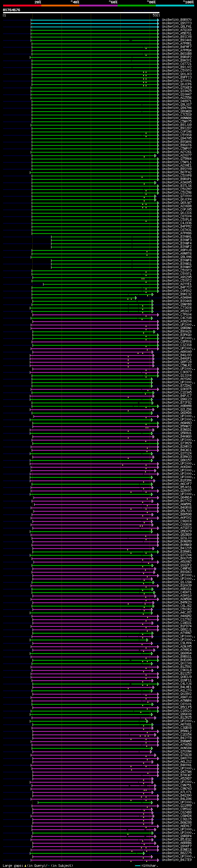Select hit label UniRef100_Q8GWQ9
This screenshot has width=197, height=868.
(177, 111)
